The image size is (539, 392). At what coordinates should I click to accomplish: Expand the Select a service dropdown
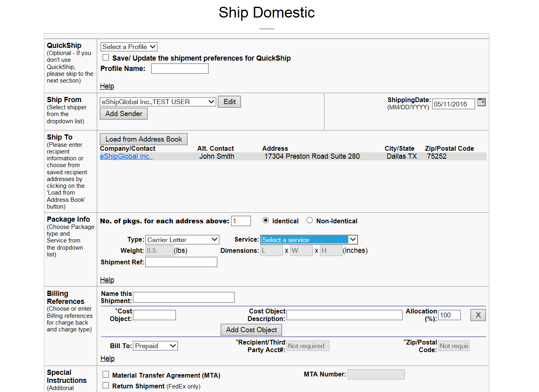point(308,240)
